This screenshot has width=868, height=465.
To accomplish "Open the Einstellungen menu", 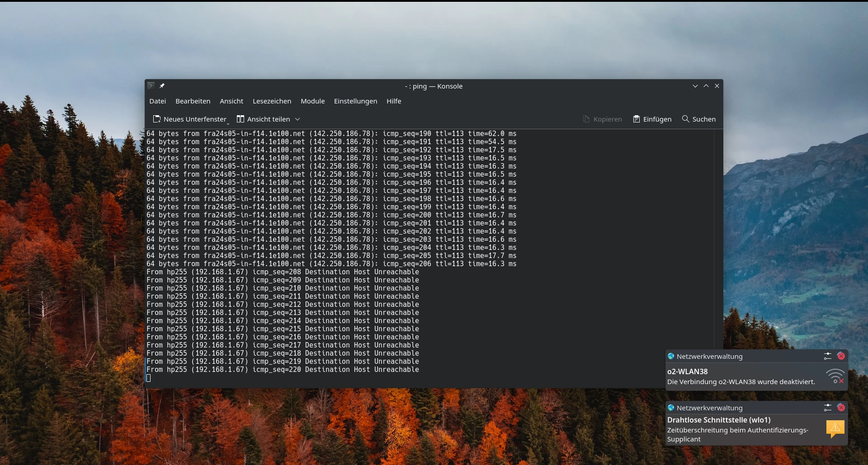I will (355, 101).
